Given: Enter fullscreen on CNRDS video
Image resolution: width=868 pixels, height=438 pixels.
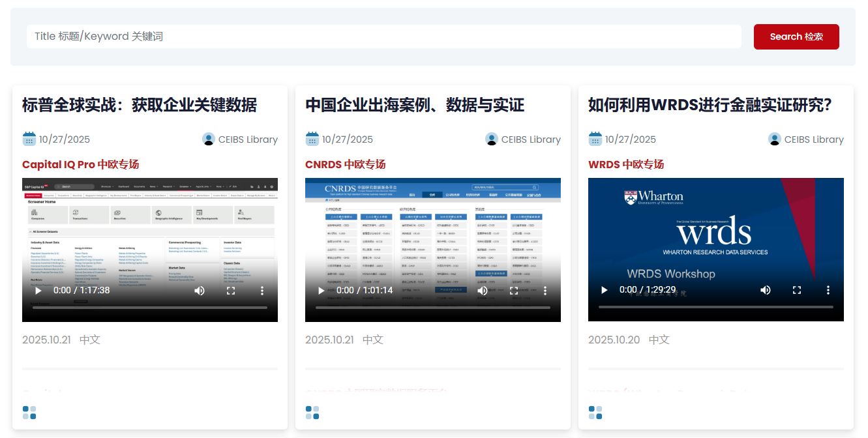Looking at the screenshot, I should pyautogui.click(x=514, y=291).
